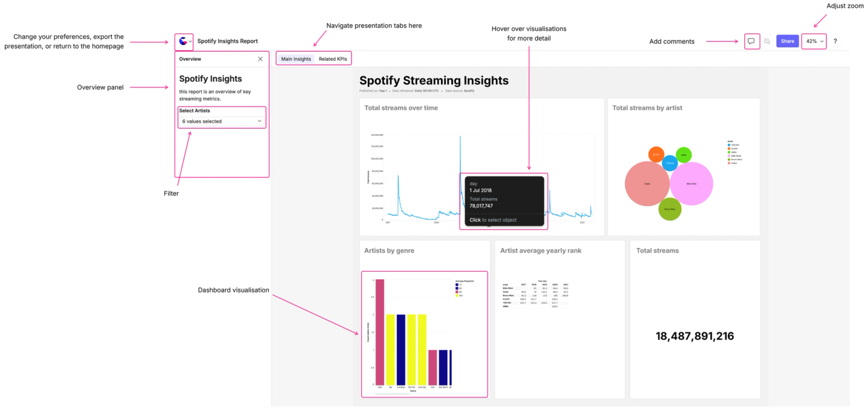Open the app logo menu beside the report title
Viewport: 868px width, 412px height.
184,41
